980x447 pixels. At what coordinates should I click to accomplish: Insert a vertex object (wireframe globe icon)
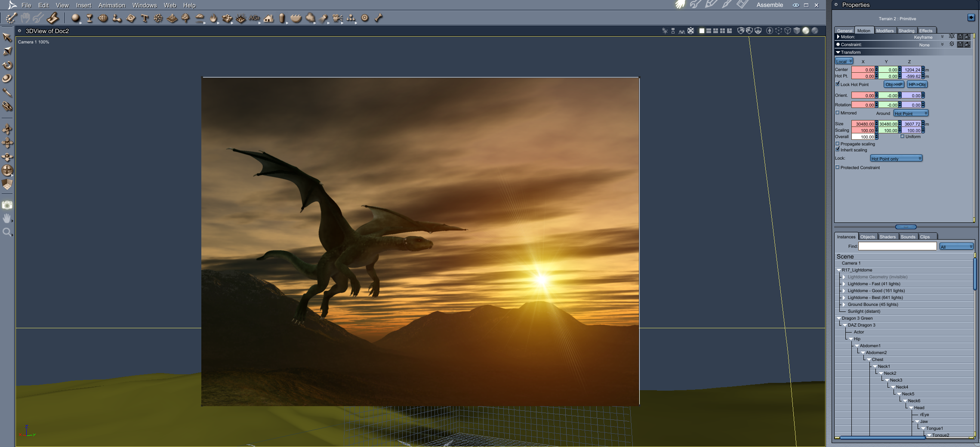click(103, 18)
